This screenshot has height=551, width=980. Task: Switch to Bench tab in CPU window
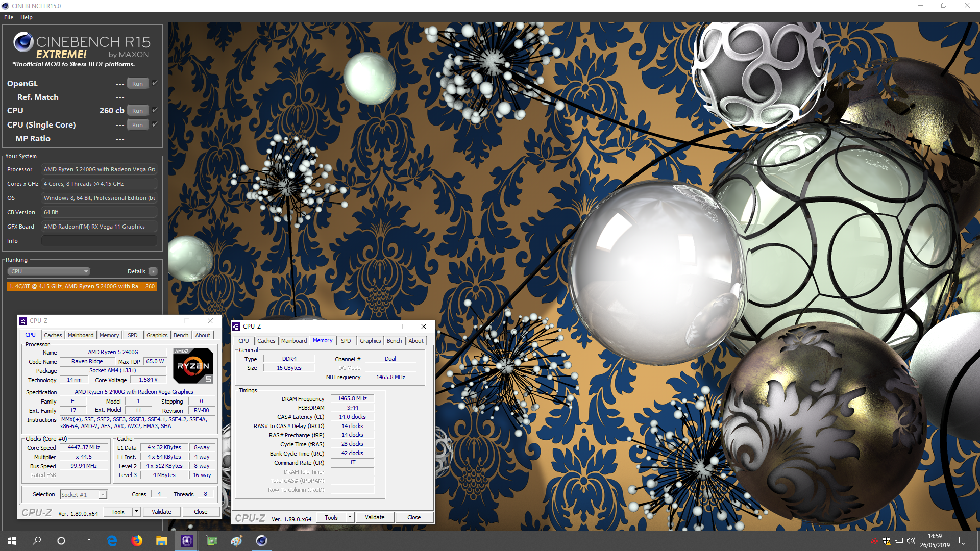tap(181, 335)
